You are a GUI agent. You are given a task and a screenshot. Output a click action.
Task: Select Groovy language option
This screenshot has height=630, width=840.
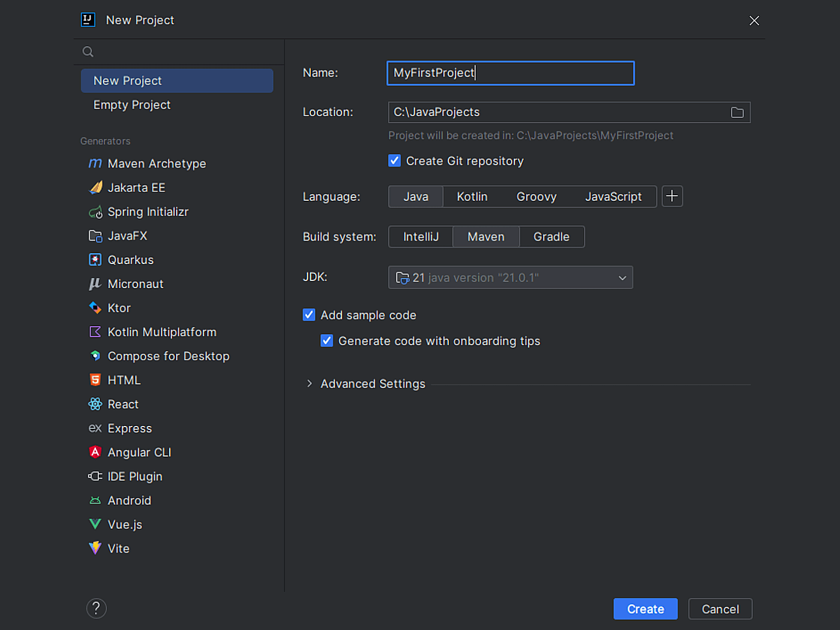pos(537,197)
